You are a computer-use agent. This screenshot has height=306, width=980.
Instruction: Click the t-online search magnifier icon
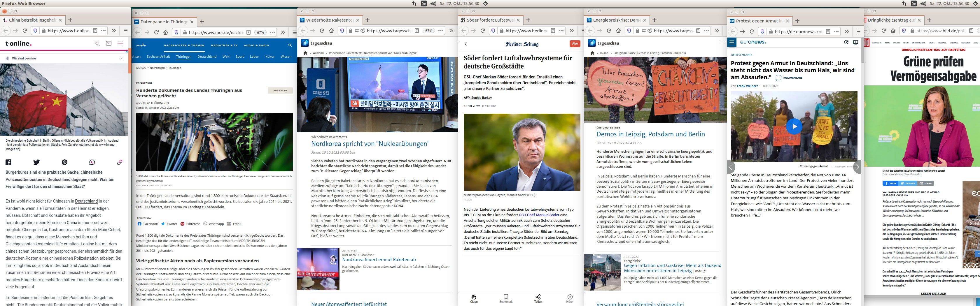point(97,43)
